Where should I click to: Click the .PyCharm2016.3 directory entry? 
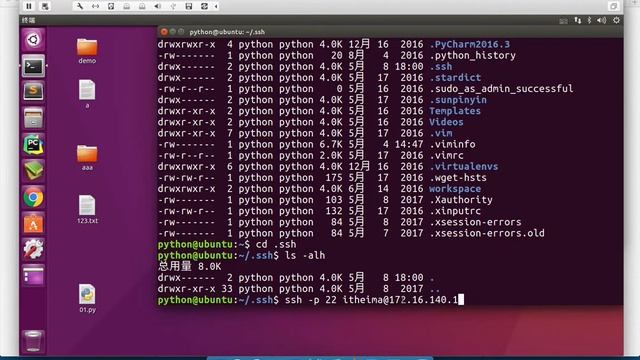469,44
